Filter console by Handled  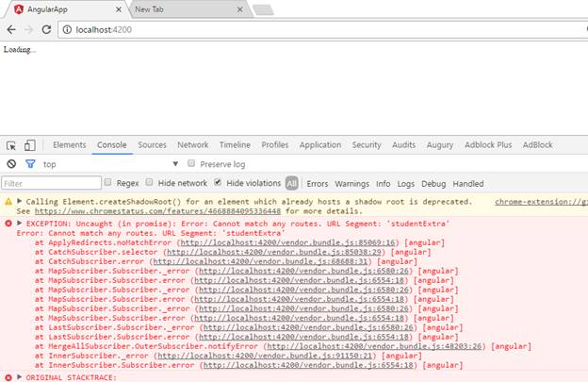click(468, 184)
